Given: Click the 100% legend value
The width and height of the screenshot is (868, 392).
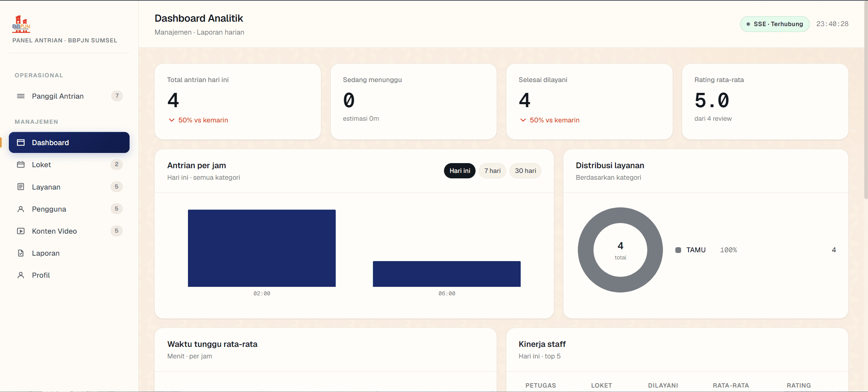Looking at the screenshot, I should [x=728, y=250].
